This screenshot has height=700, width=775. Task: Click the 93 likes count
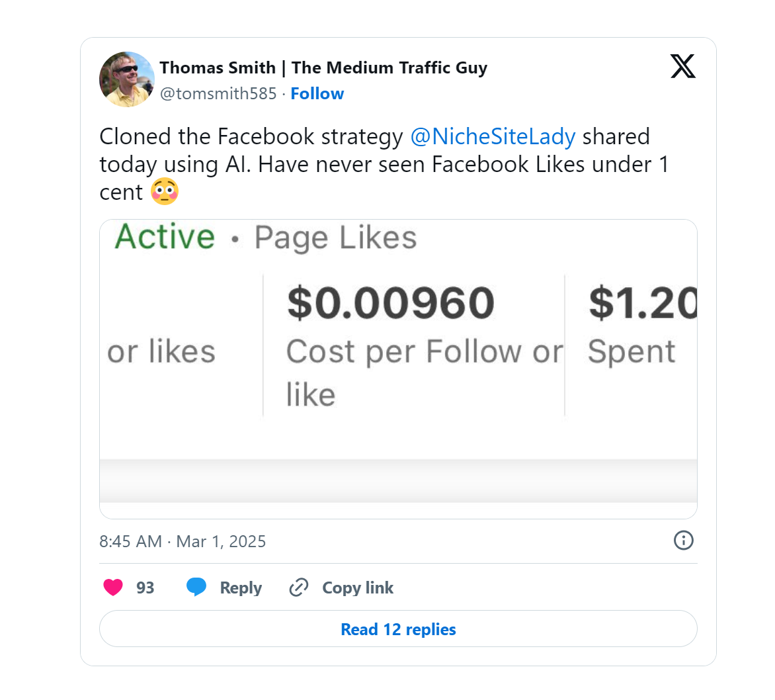tap(145, 588)
